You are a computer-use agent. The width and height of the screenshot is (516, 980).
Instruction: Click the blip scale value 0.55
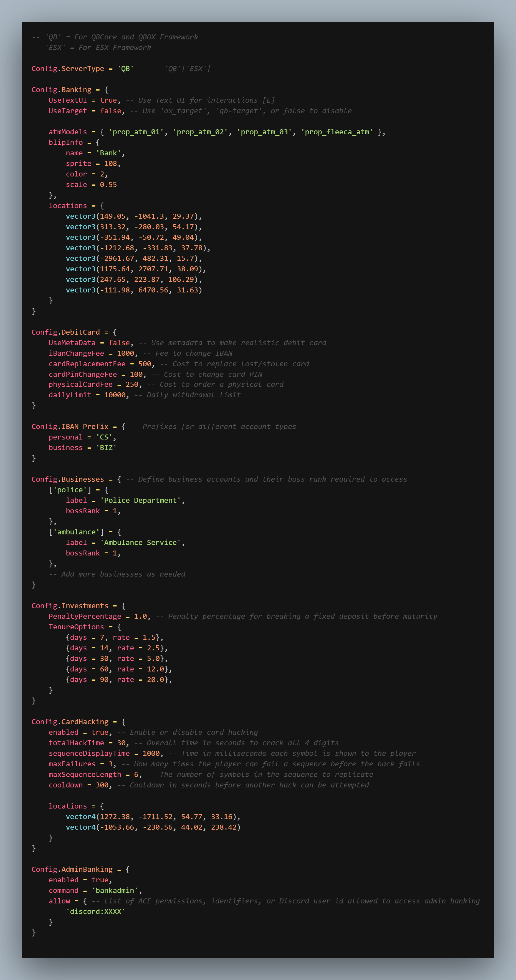coord(108,185)
